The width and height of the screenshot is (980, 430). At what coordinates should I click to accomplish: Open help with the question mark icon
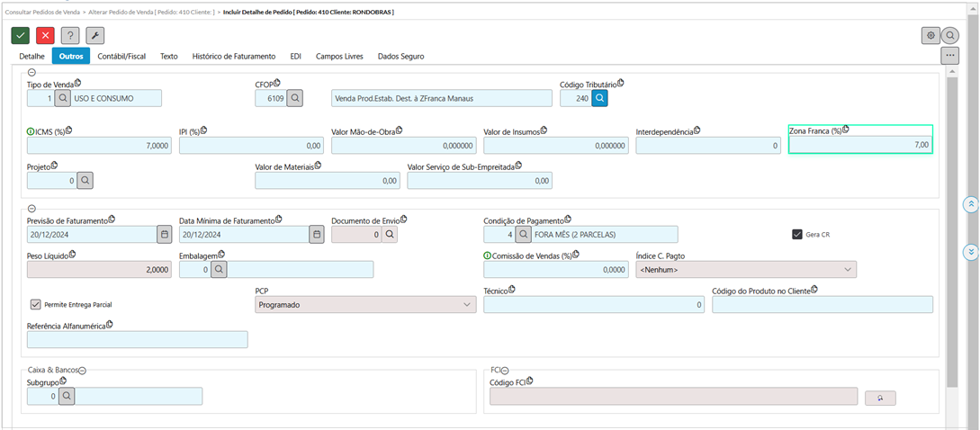tap(70, 35)
